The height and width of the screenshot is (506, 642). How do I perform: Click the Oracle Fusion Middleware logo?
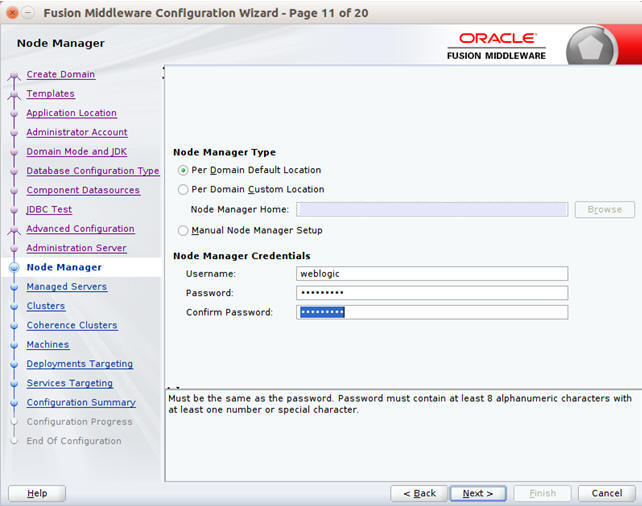click(x=496, y=47)
